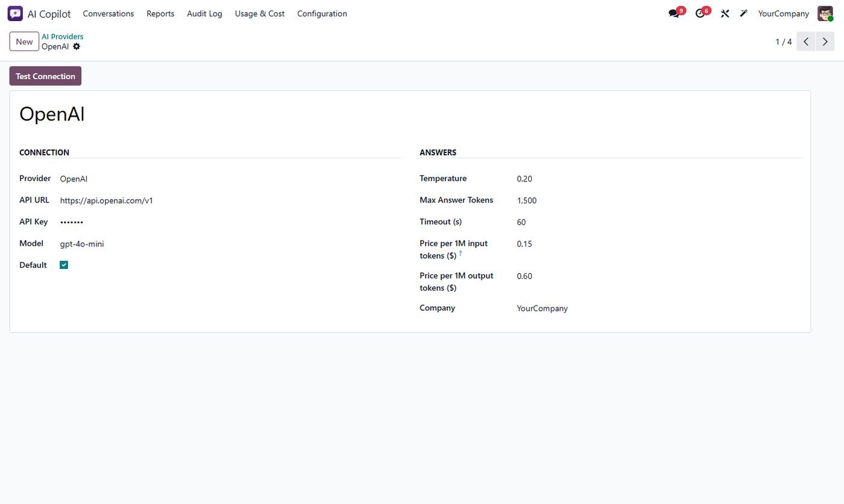Click the magic wand icon

[x=744, y=13]
